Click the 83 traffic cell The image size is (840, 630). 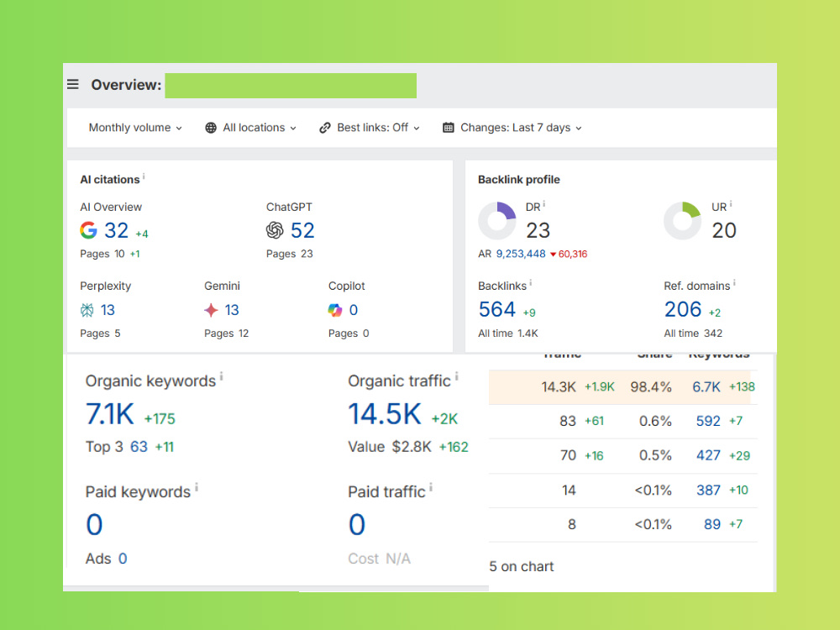click(x=568, y=421)
